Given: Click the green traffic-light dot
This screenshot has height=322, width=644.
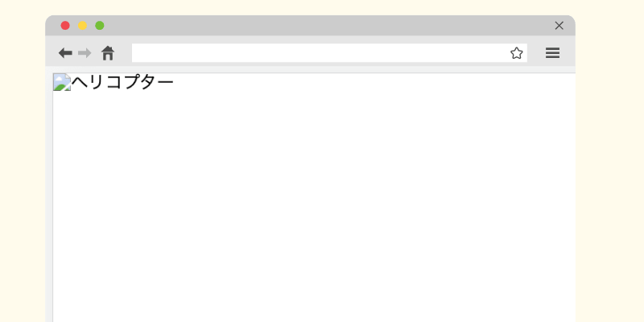Looking at the screenshot, I should 99,26.
